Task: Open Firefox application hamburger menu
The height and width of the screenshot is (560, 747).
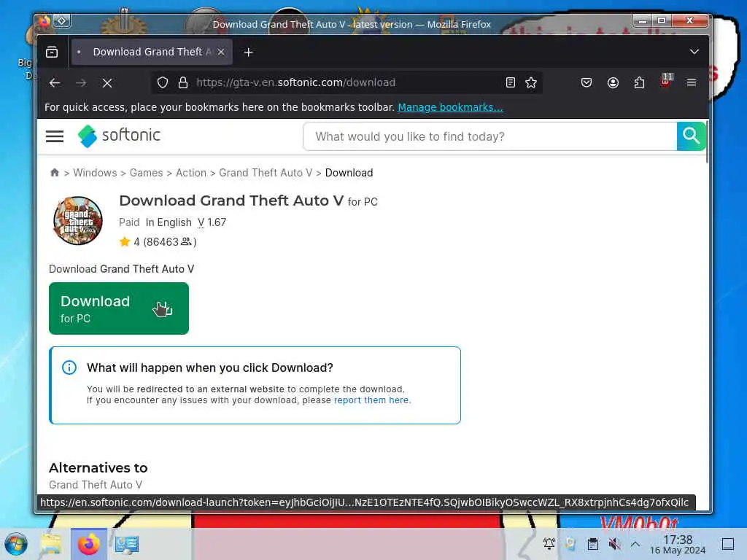Action: pos(692,82)
